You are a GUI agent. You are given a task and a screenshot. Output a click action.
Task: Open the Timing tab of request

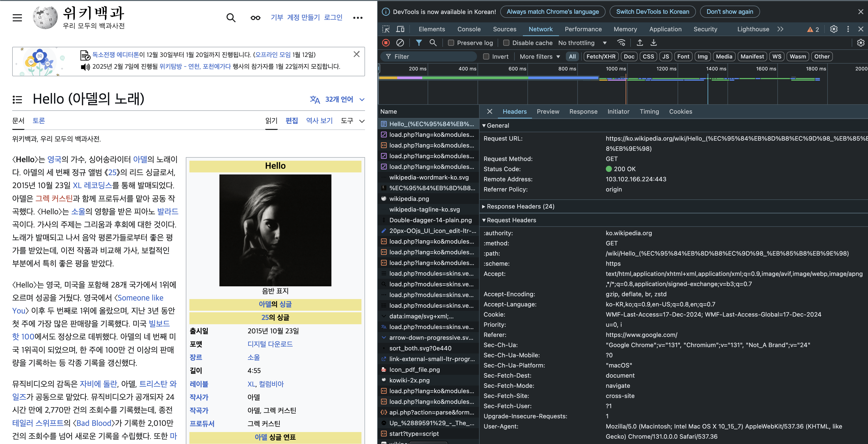(649, 111)
